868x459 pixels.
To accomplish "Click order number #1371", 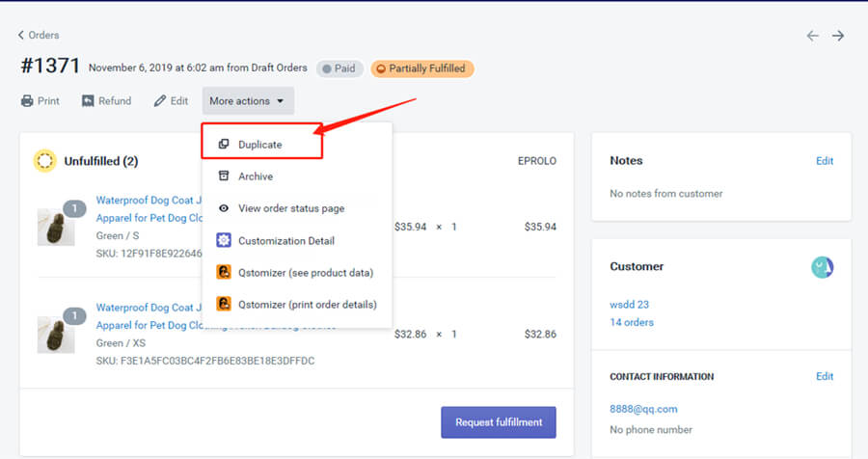I will pos(50,66).
